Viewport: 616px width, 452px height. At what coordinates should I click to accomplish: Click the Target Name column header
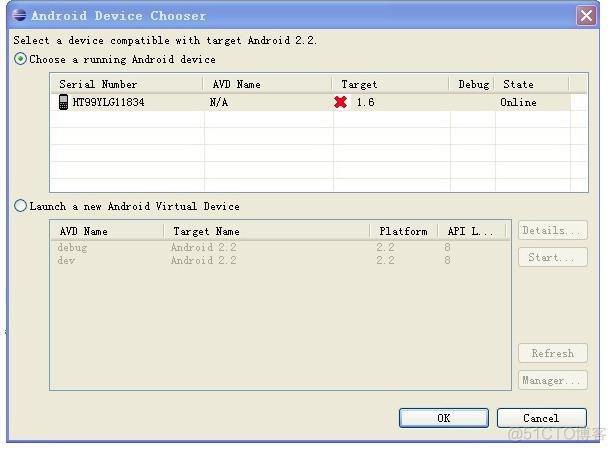tap(266, 231)
